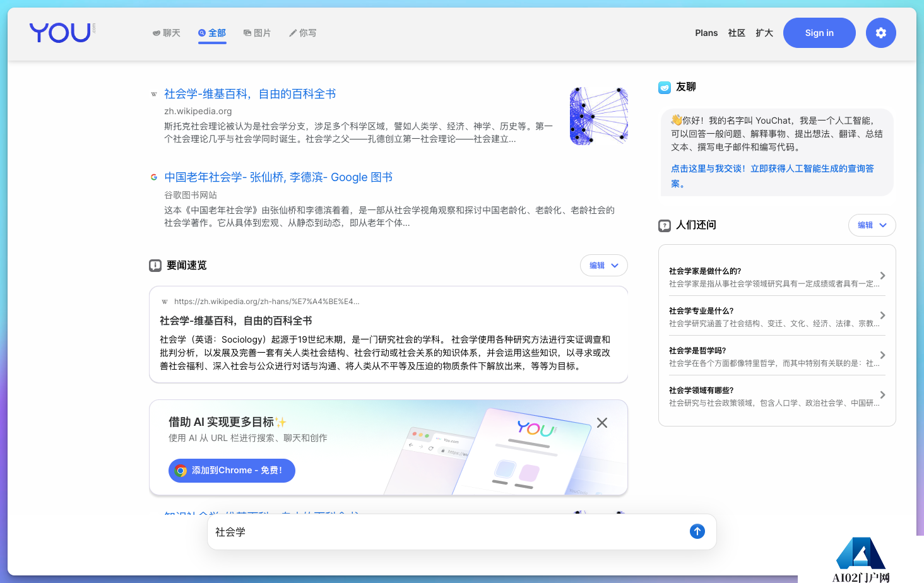Click the Sign in button
The image size is (924, 583).
(x=819, y=33)
